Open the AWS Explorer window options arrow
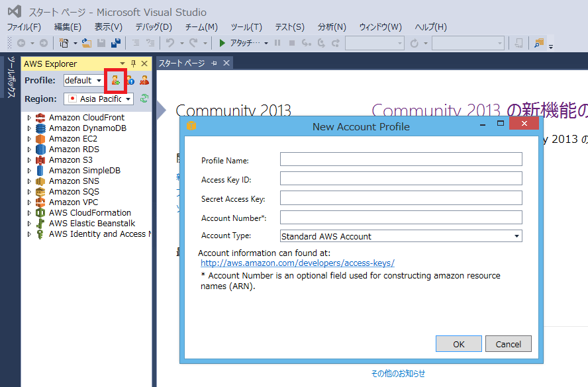Viewport: 588px width, 387px height. point(122,64)
